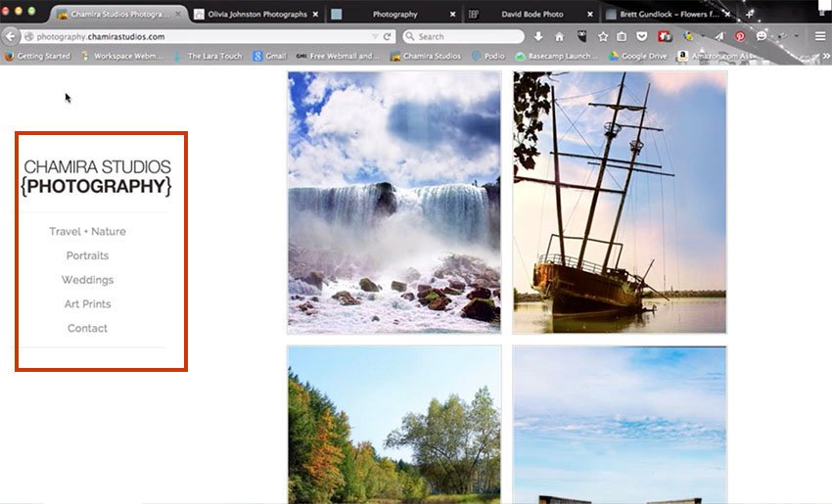Open the Travel + Nature gallery link
The height and width of the screenshot is (504, 832).
pos(87,232)
